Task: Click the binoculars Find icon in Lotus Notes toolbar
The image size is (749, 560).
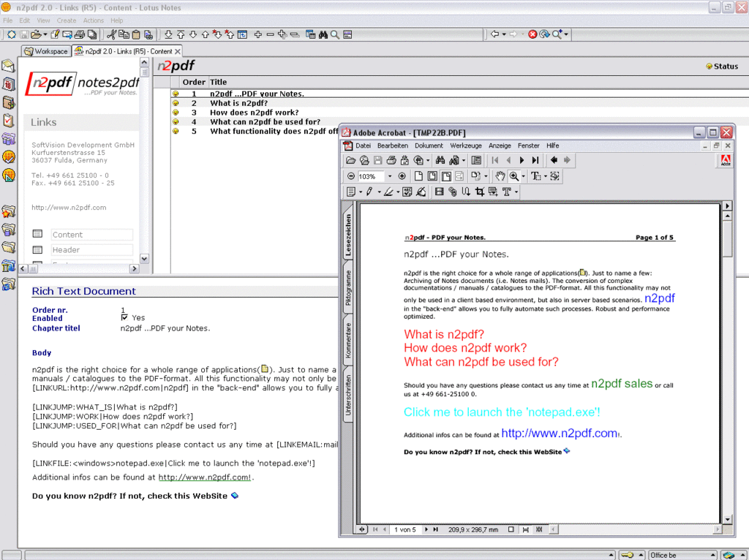Action: 323,34
